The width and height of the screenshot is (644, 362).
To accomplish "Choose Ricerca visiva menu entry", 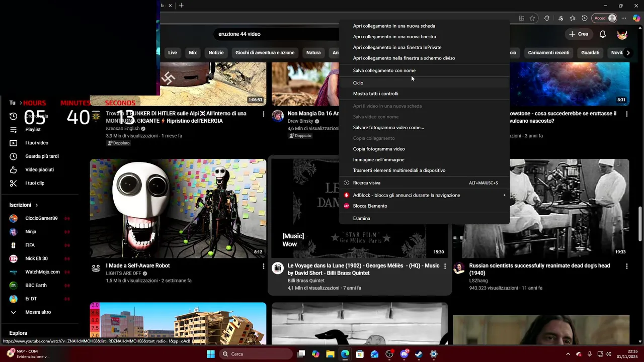I will (x=424, y=183).
